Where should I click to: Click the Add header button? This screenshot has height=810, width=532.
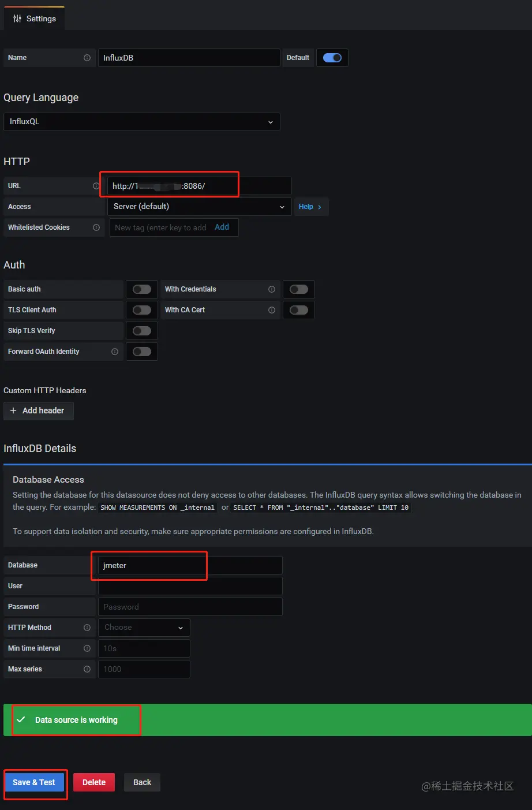(39, 410)
